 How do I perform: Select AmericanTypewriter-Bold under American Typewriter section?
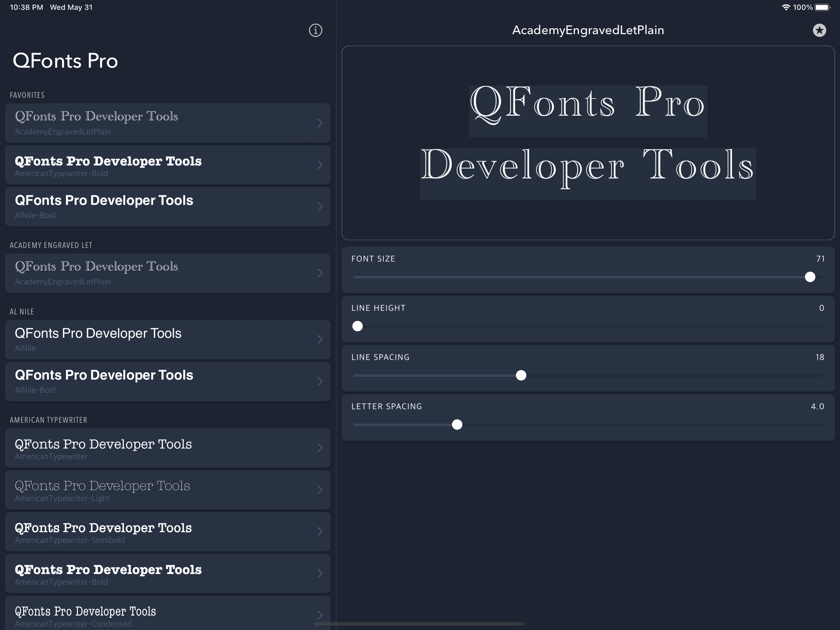pyautogui.click(x=168, y=573)
